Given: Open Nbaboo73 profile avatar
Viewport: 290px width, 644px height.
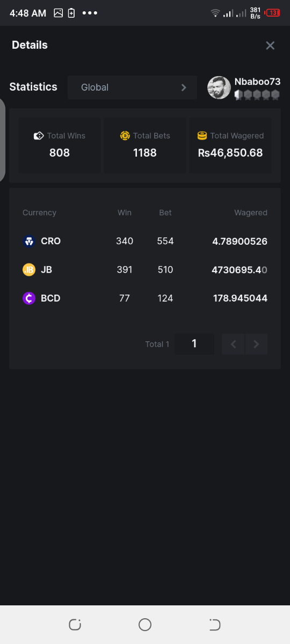Looking at the screenshot, I should [x=219, y=87].
